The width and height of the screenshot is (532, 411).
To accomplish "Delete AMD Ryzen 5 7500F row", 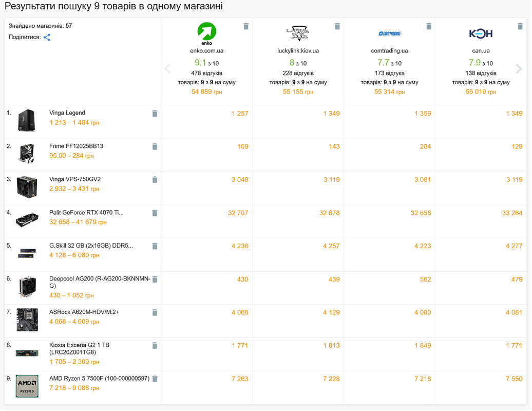I will click(x=155, y=379).
